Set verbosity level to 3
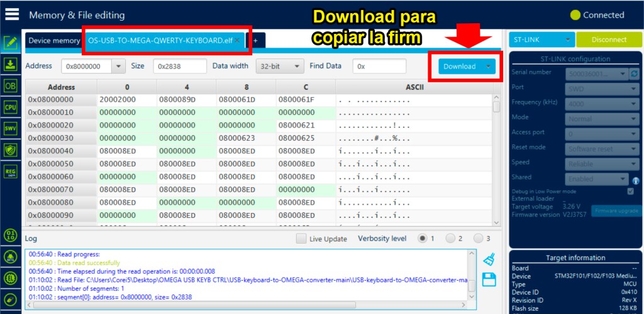 tap(479, 239)
